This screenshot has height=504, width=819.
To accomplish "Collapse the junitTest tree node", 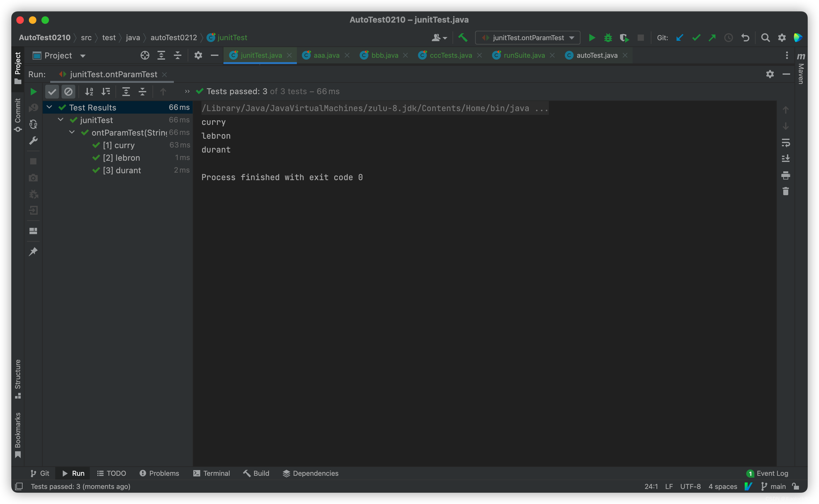I will 61,119.
